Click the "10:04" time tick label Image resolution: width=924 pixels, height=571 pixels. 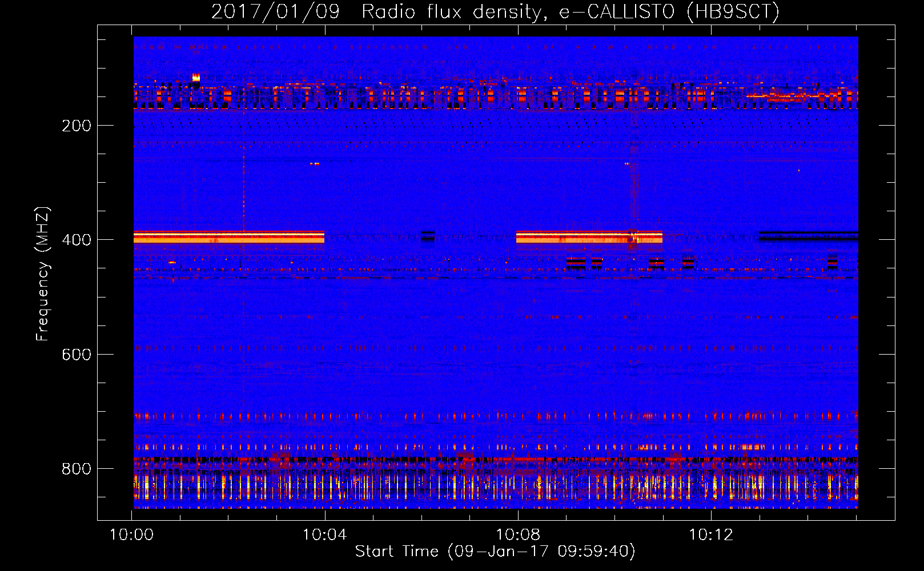(325, 535)
